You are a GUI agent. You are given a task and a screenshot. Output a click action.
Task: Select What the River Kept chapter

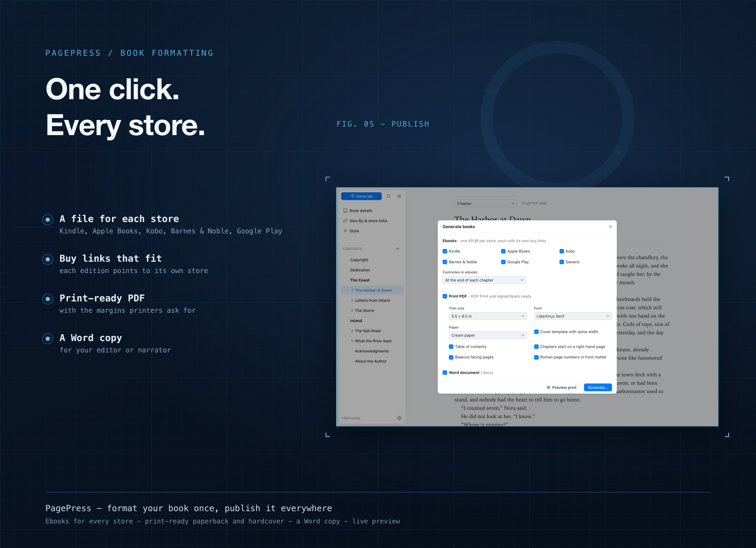pos(372,341)
